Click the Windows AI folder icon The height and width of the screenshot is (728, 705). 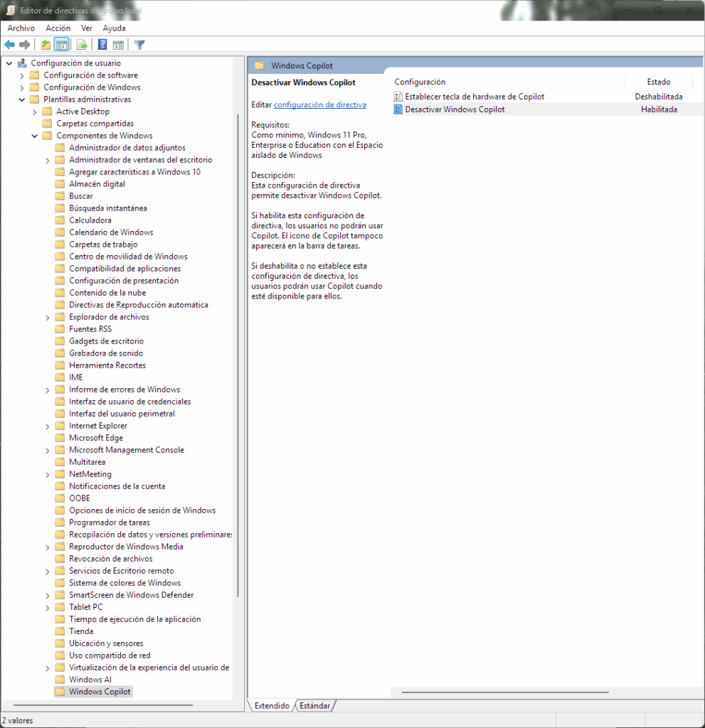(x=60, y=680)
